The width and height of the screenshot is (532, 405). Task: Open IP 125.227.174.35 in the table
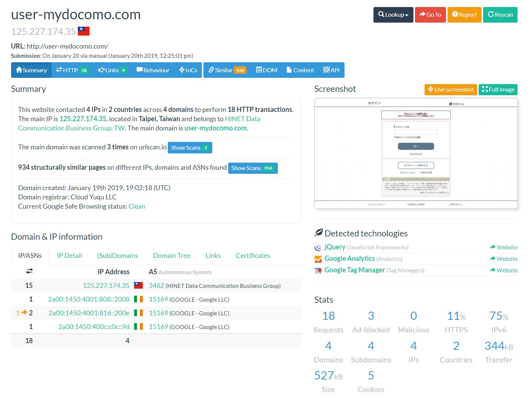point(106,286)
